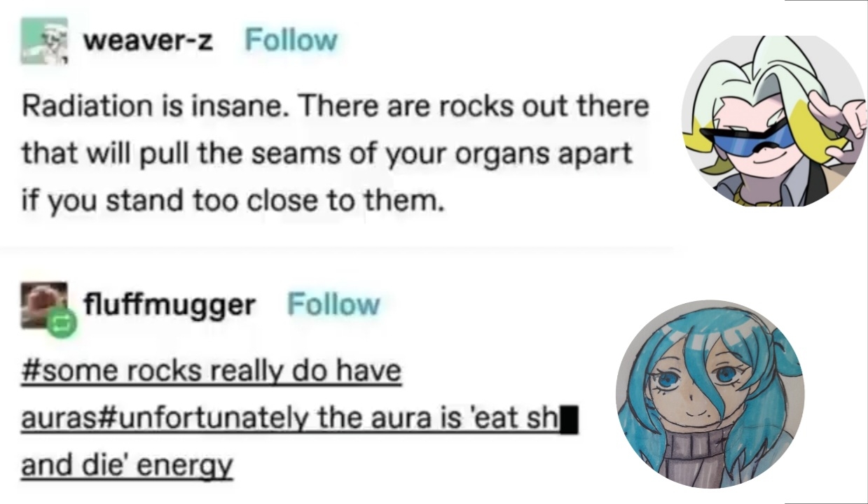
Task: Select the circular blue-haired girl drawing
Action: coord(710,394)
